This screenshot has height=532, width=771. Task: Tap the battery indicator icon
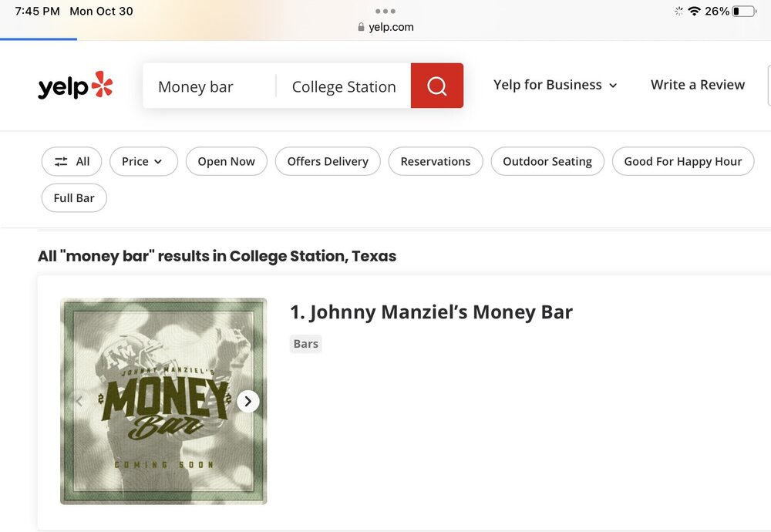744,12
